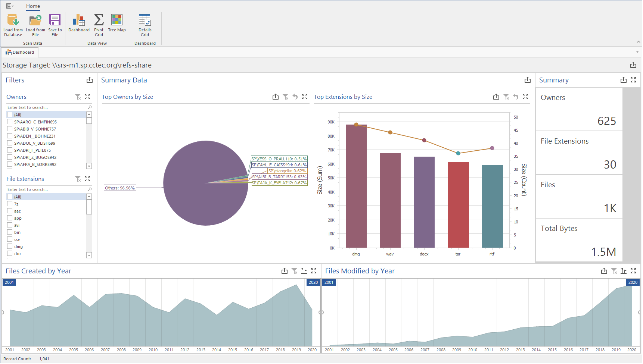This screenshot has height=364, width=643.
Task: Click the Load from File icon
Action: (x=35, y=21)
